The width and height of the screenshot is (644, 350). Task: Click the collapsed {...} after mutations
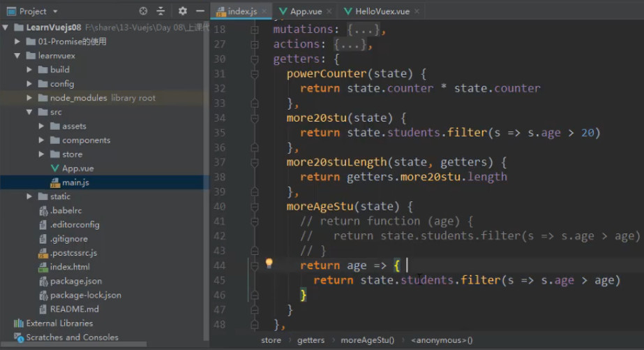364,29
